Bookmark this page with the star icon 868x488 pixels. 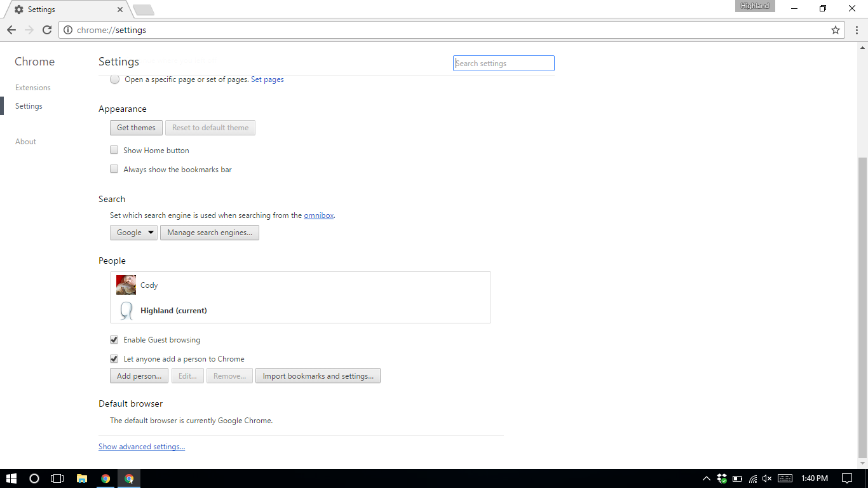coord(836,30)
